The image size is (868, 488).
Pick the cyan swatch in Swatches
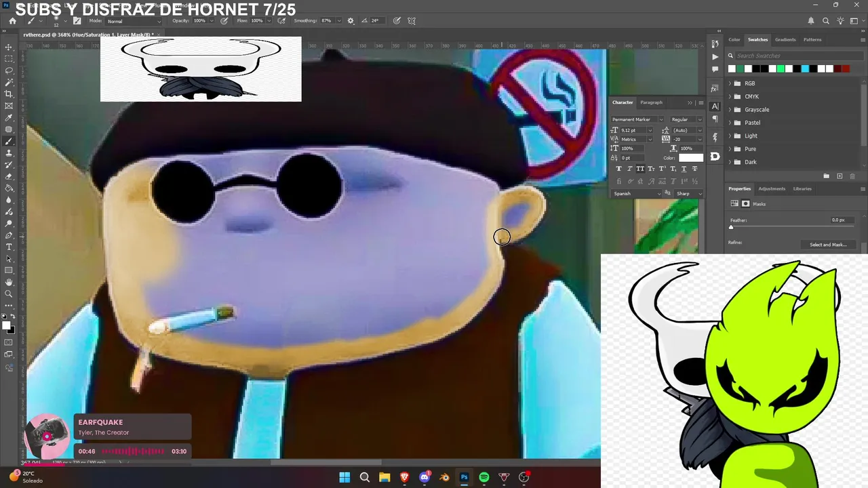point(805,68)
